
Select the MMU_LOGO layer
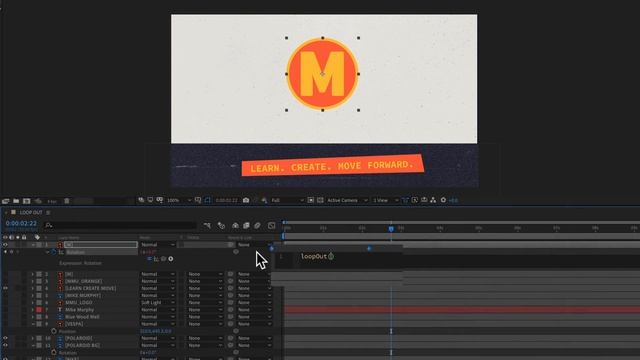pos(78,303)
